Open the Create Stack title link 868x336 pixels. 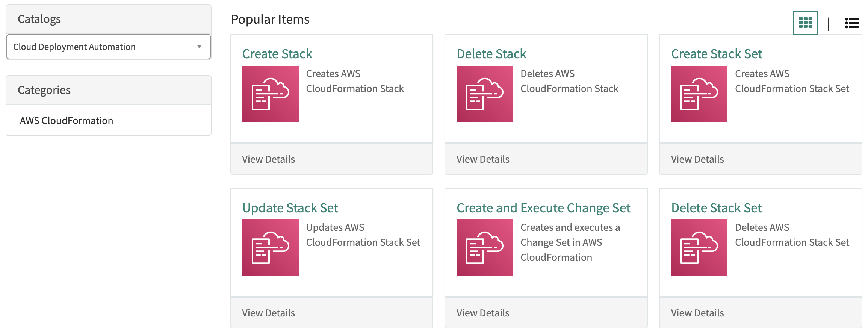coord(277,54)
